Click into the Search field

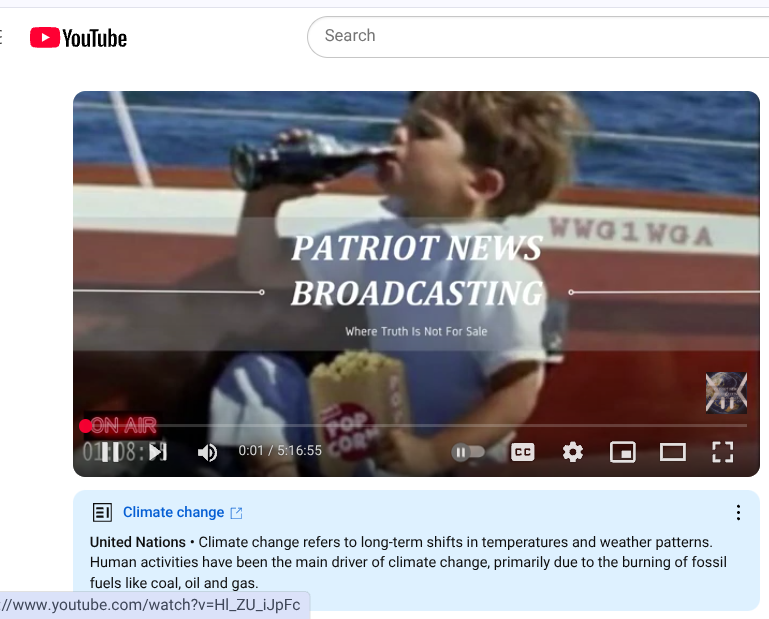tap(538, 37)
